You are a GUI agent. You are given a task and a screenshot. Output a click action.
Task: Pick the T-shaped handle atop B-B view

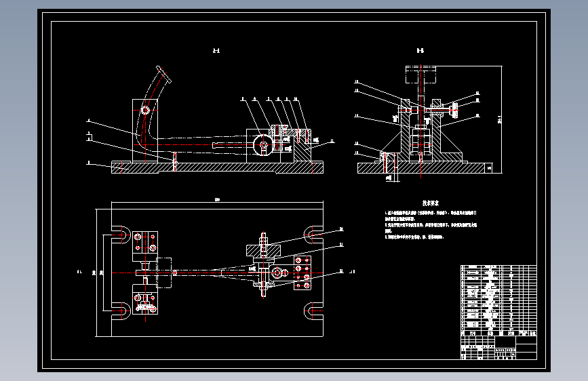click(420, 75)
